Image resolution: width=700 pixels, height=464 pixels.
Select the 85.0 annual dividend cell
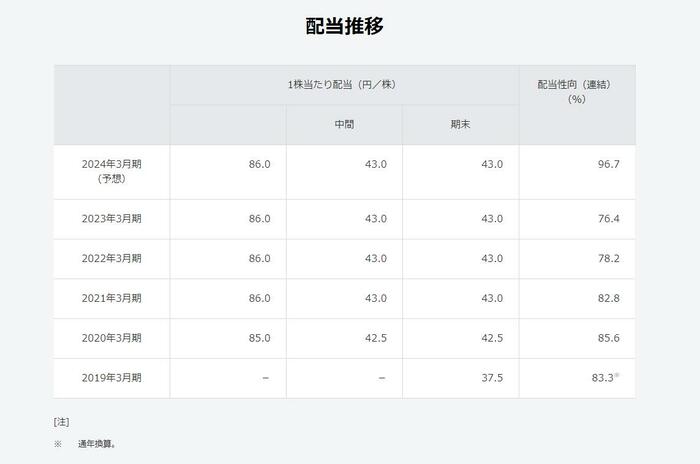[x=259, y=339]
